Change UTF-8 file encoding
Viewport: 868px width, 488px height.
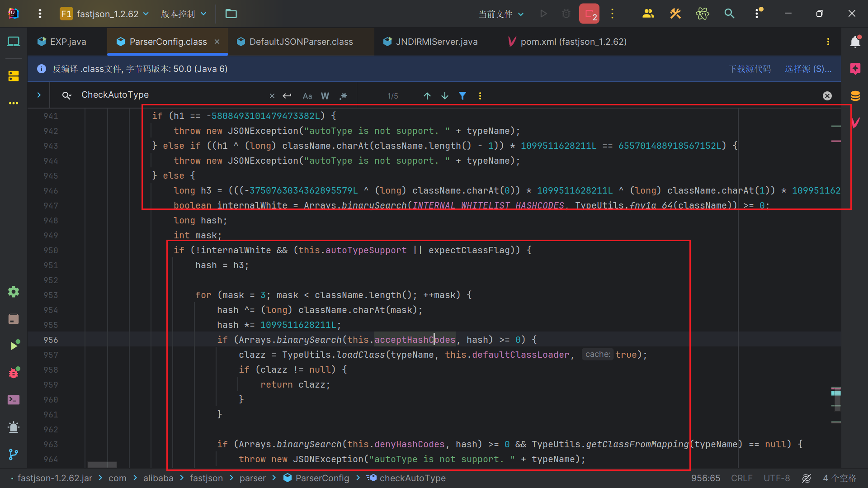[x=777, y=478]
